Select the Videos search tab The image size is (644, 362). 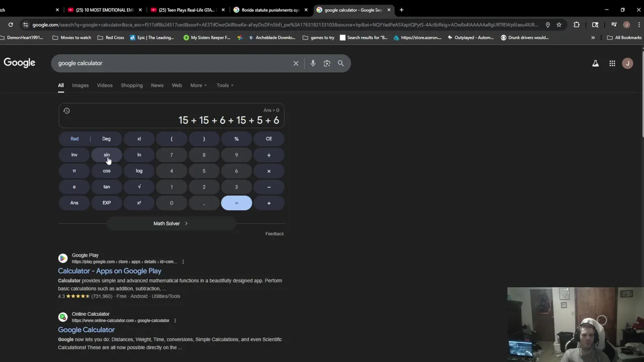pyautogui.click(x=105, y=85)
